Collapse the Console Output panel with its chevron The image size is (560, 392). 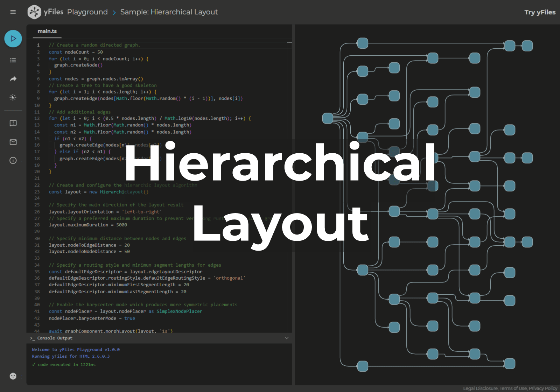pyautogui.click(x=287, y=338)
